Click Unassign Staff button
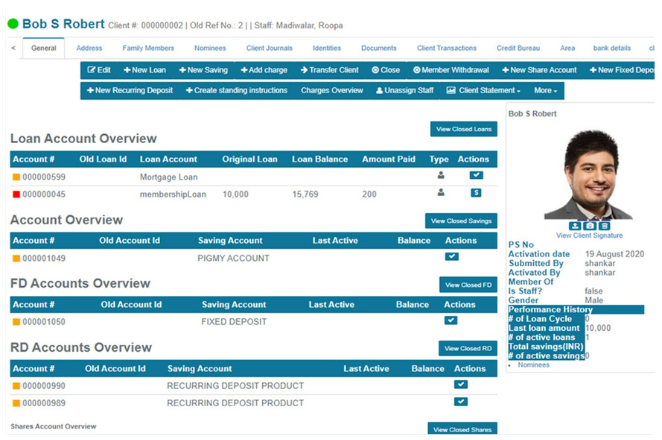 pyautogui.click(x=405, y=90)
